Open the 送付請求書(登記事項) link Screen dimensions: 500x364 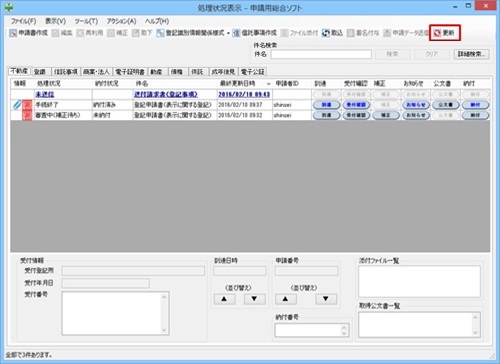click(x=166, y=94)
